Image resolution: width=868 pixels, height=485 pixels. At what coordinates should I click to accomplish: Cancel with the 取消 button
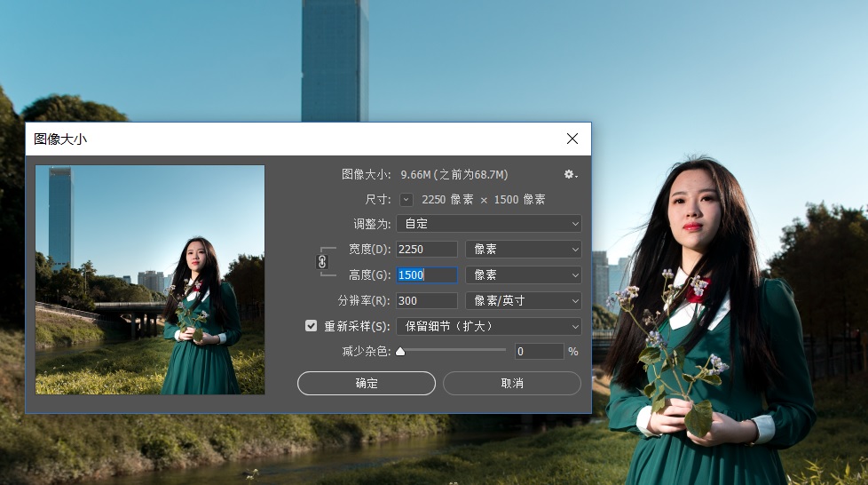coord(512,383)
